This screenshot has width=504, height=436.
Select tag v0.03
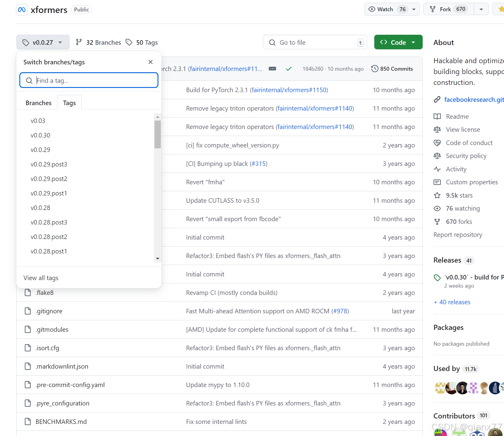pyautogui.click(x=38, y=121)
